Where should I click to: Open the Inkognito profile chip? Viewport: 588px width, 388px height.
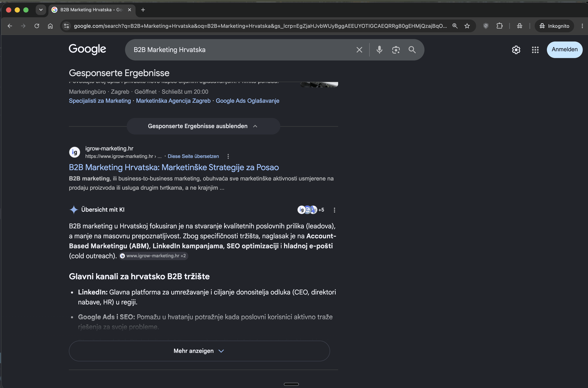click(554, 26)
